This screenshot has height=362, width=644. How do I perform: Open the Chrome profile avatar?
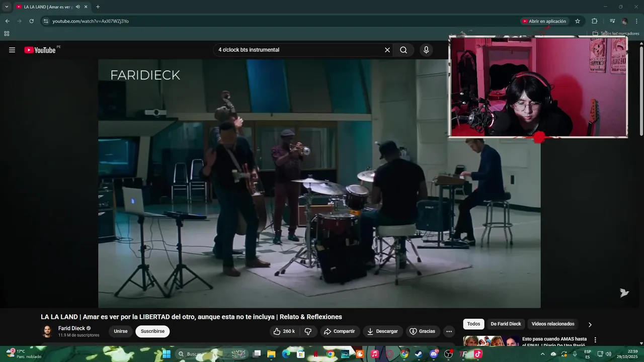(624, 21)
